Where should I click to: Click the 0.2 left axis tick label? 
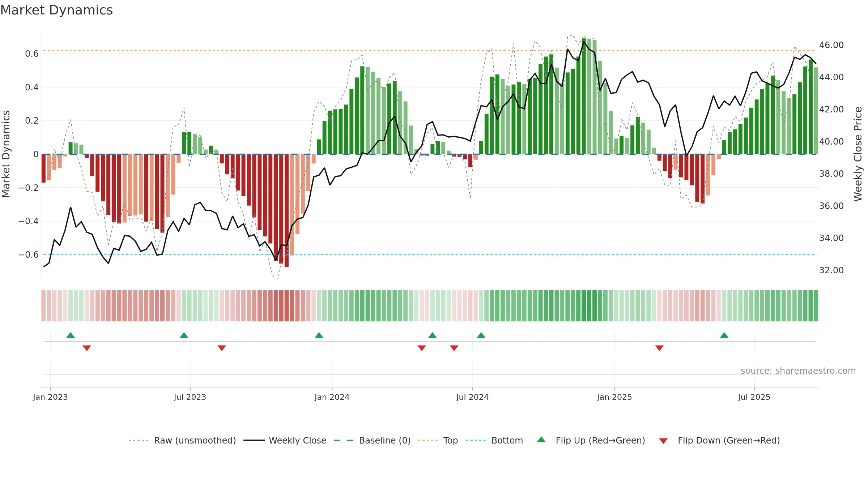(32, 121)
